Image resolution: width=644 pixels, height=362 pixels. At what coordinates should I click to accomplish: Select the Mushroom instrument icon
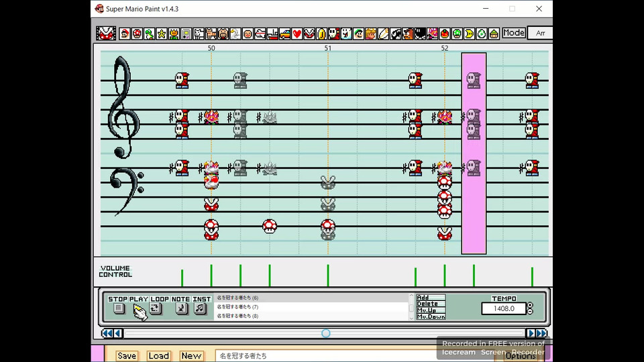[137, 34]
